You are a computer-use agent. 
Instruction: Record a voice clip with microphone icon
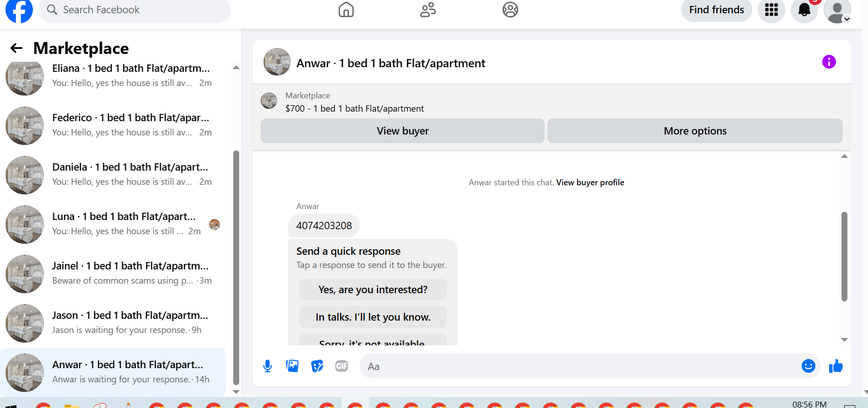tap(268, 366)
